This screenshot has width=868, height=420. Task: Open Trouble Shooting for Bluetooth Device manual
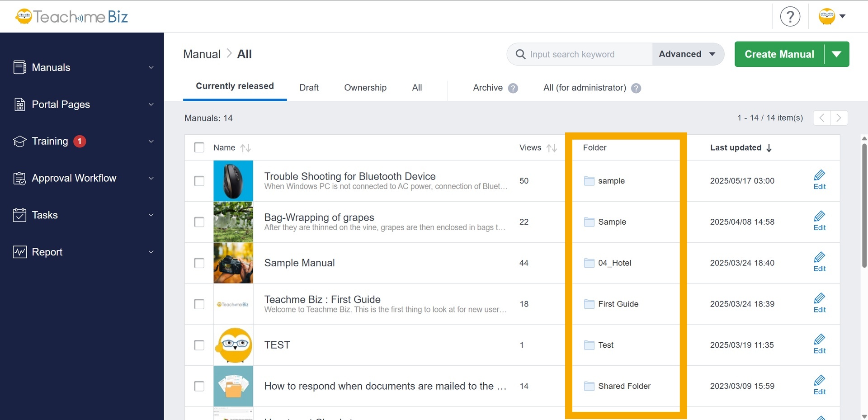coord(349,176)
